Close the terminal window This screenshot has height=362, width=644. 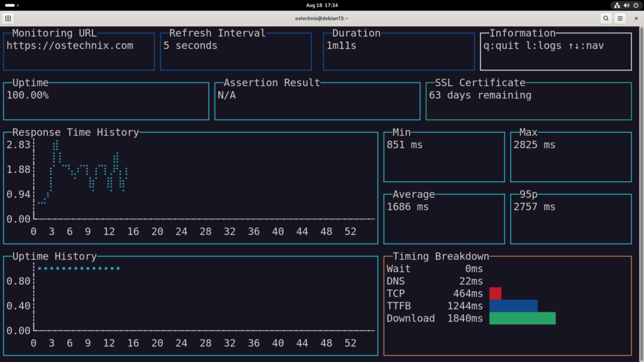click(636, 18)
